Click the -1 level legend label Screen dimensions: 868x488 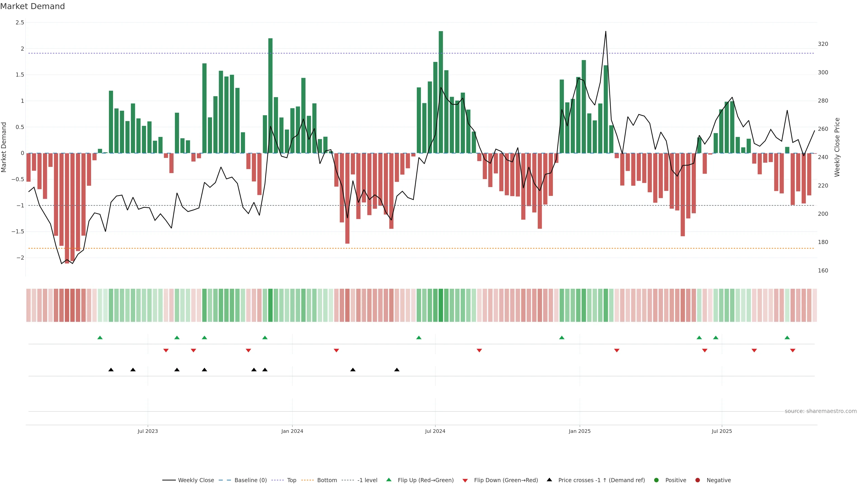367,480
